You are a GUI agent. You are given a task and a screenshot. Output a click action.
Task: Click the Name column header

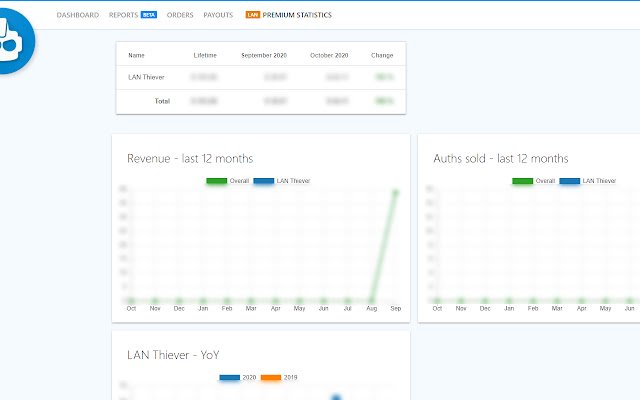click(136, 55)
